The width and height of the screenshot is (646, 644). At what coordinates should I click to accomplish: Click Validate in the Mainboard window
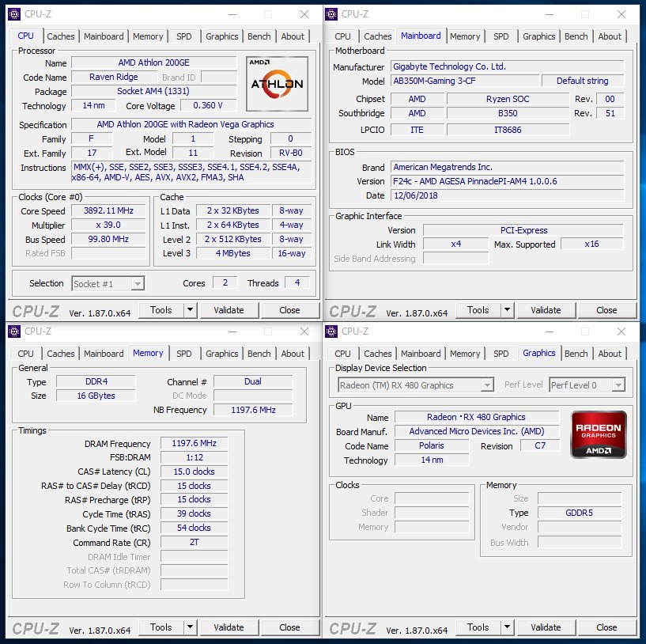[x=546, y=310]
